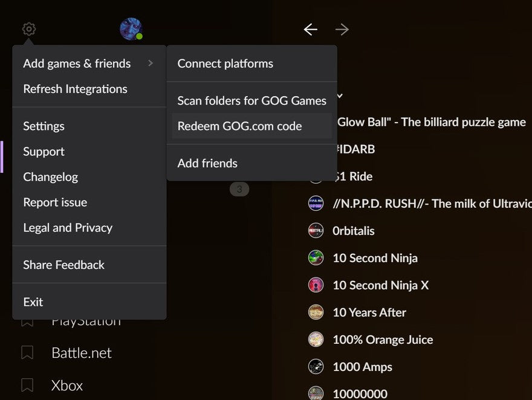Open Settings from the menu
The width and height of the screenshot is (532, 400).
[x=44, y=126]
